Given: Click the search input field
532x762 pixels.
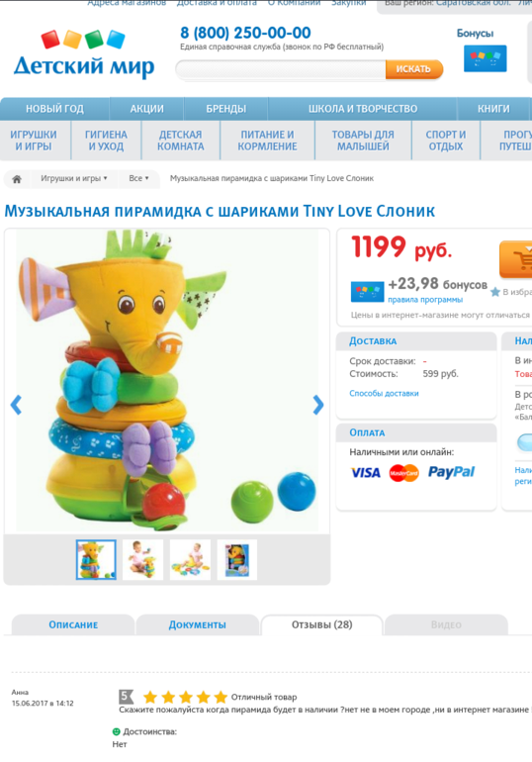Looking at the screenshot, I should 281,69.
